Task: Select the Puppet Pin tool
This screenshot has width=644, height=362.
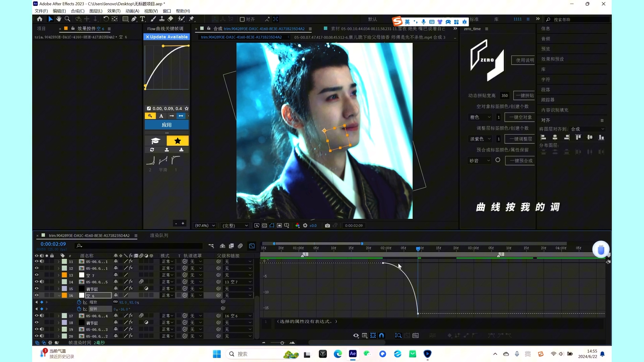Action: [192, 19]
